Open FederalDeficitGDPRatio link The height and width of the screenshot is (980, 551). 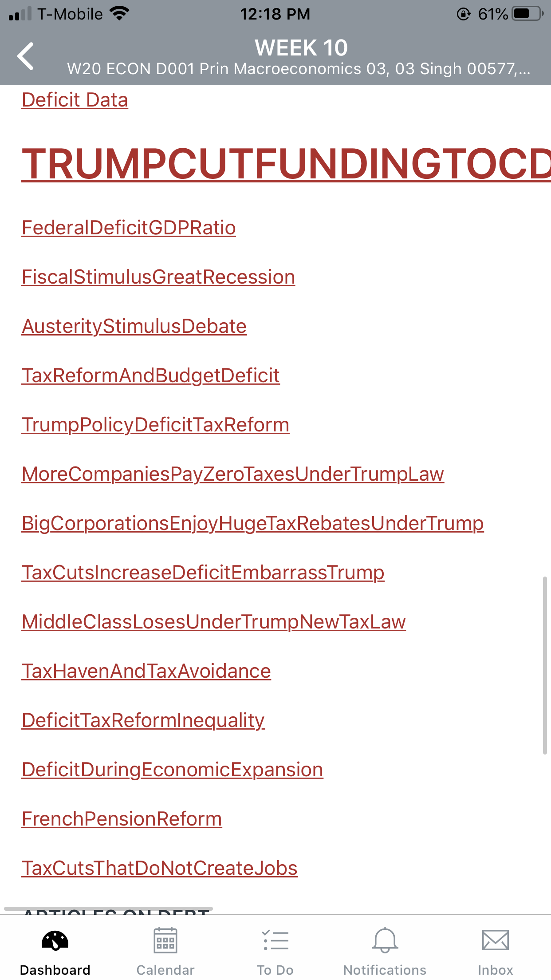[x=129, y=228]
